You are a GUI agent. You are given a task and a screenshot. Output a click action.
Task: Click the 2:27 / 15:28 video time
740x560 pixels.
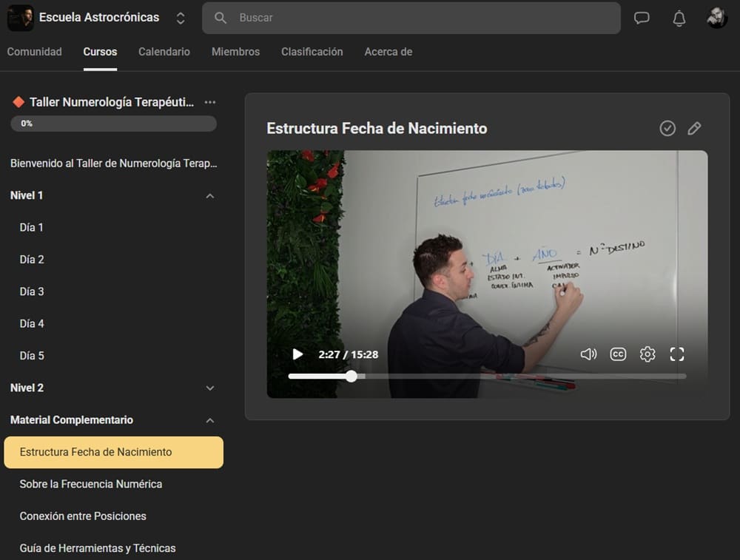(349, 354)
